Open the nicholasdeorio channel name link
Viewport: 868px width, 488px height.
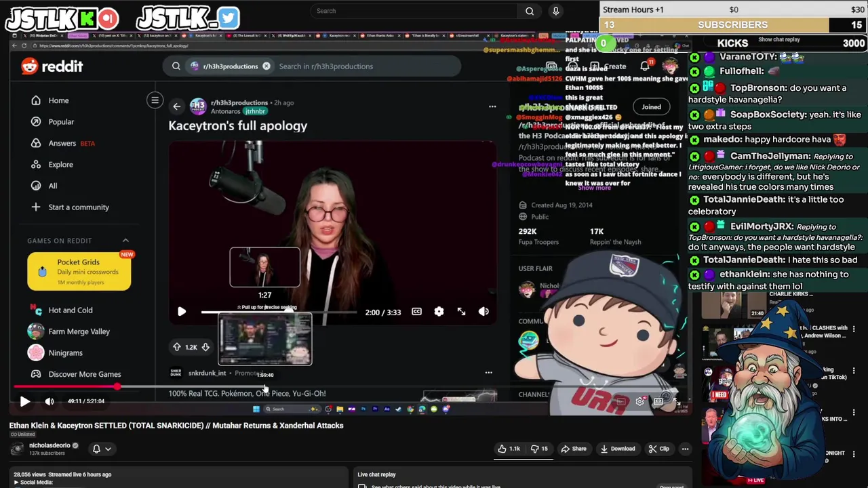(x=50, y=445)
